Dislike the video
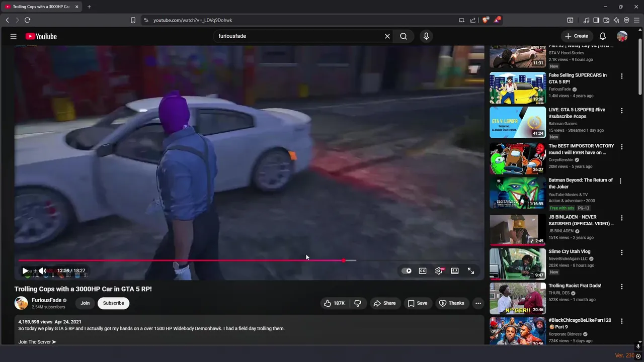 (x=358, y=303)
